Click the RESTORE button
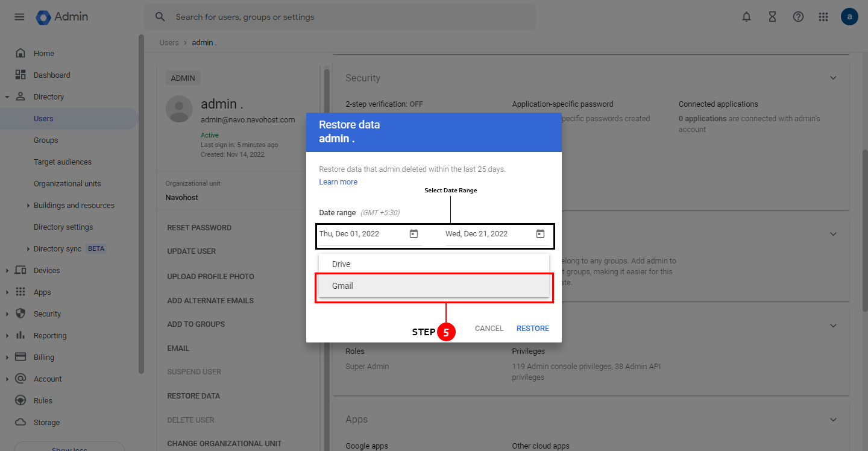The image size is (868, 451). click(532, 328)
